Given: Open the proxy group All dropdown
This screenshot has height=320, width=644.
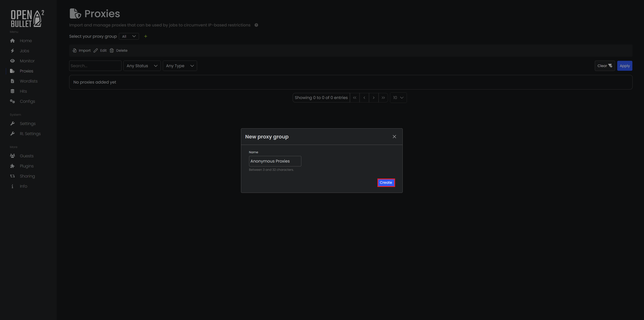Looking at the screenshot, I should click(x=128, y=36).
